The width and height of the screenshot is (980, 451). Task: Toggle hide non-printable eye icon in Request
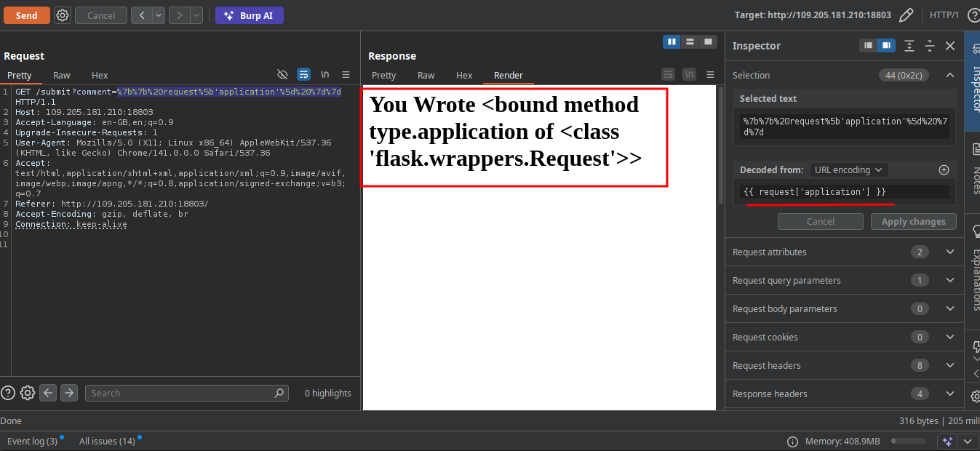click(x=283, y=74)
